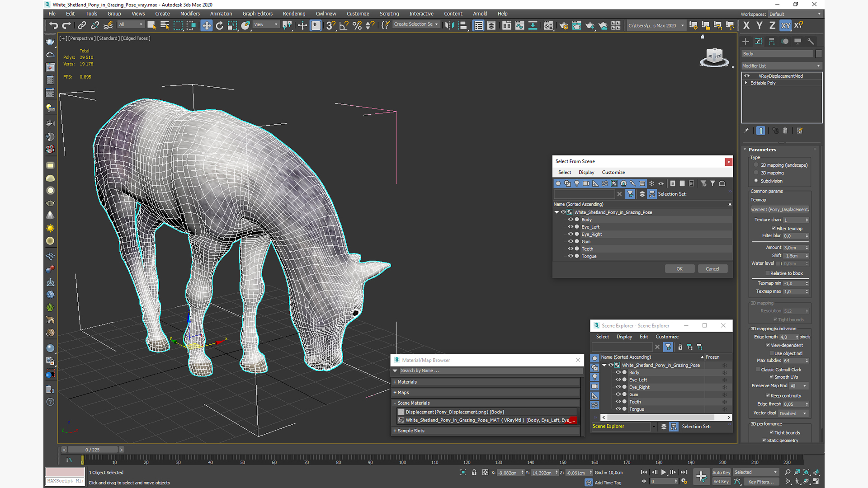The height and width of the screenshot is (488, 868).
Task: Click the Undo button in toolbar
Action: [54, 25]
